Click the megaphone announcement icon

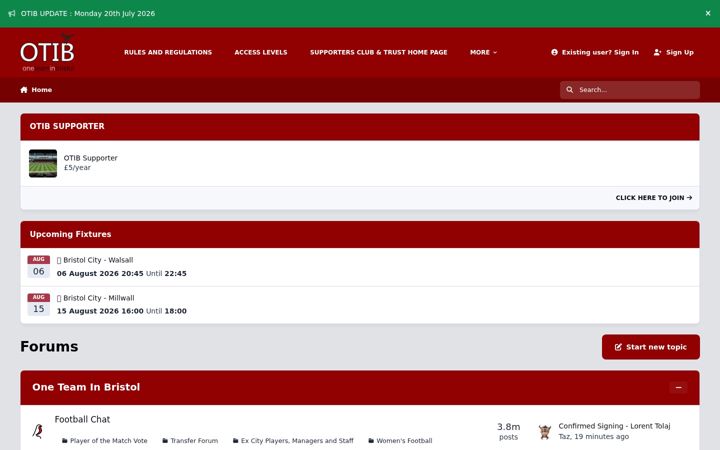tap(12, 14)
